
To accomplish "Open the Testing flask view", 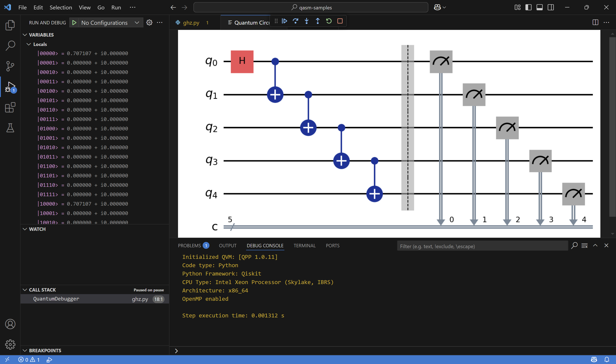I will point(10,128).
